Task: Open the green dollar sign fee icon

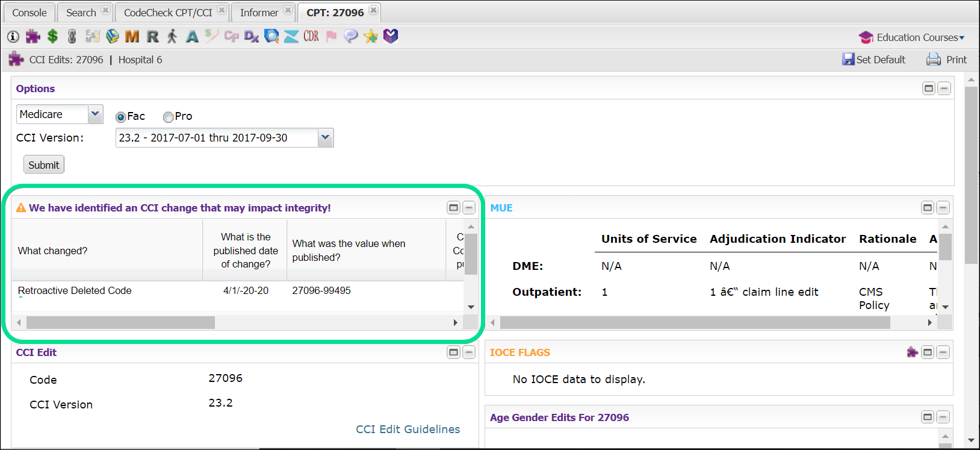Action: click(53, 37)
